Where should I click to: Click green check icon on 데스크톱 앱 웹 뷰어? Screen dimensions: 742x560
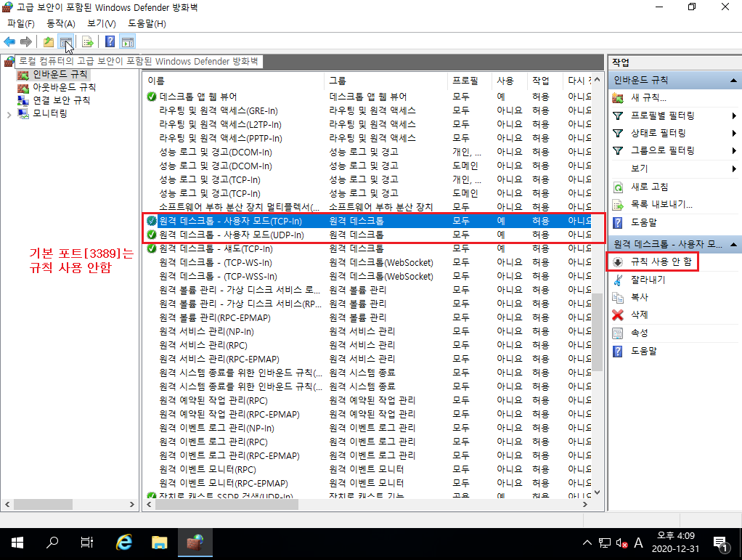tap(152, 97)
